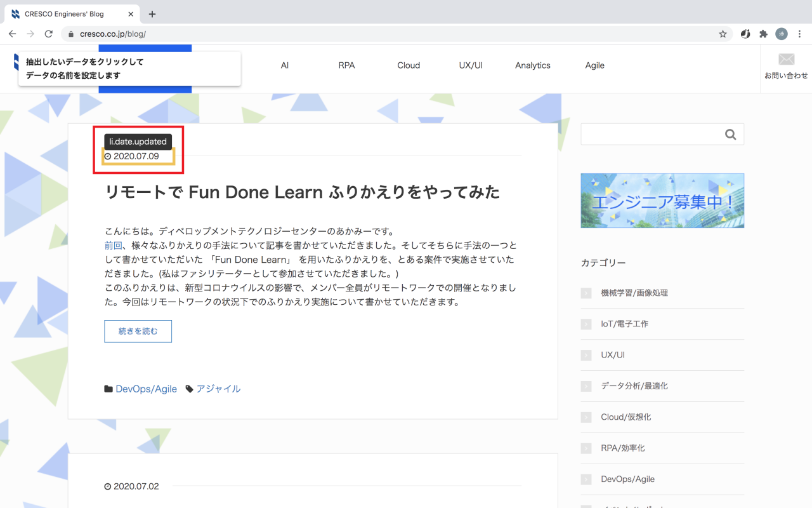
Task: Open the Chrome extensions puzzle icon
Action: [x=763, y=34]
